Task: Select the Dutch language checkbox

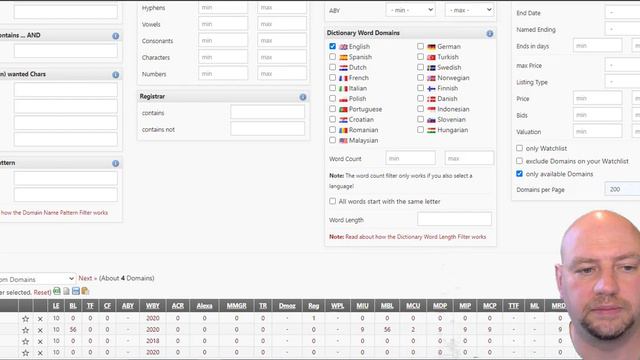Action: coord(332,67)
